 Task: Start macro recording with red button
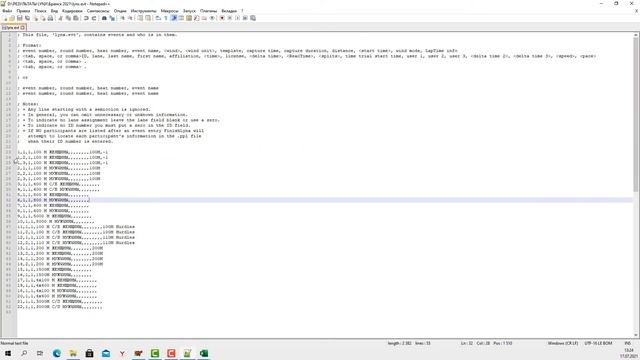[x=222, y=18]
